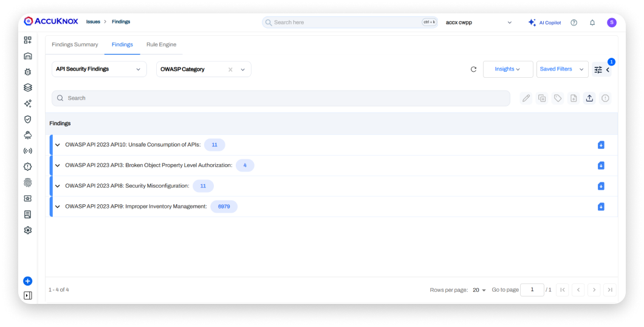Open the notifications bell
Screen dimensions: 644x327
[x=592, y=22]
